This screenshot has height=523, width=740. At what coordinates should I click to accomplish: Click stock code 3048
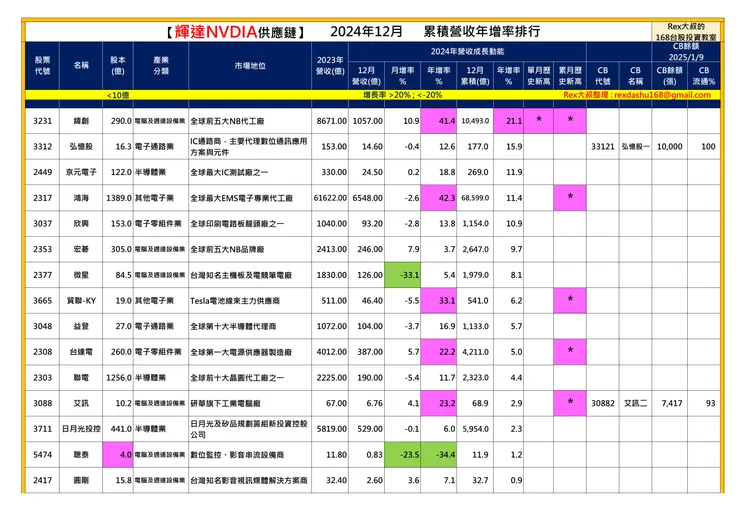(x=42, y=326)
